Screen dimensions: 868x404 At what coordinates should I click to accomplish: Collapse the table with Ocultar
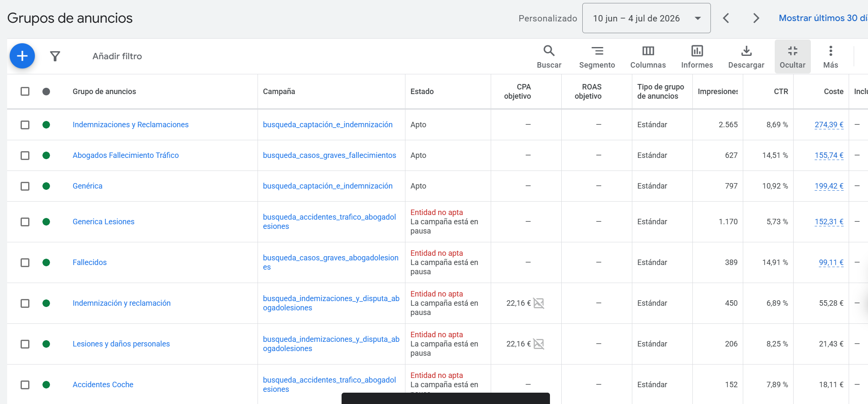tap(792, 56)
